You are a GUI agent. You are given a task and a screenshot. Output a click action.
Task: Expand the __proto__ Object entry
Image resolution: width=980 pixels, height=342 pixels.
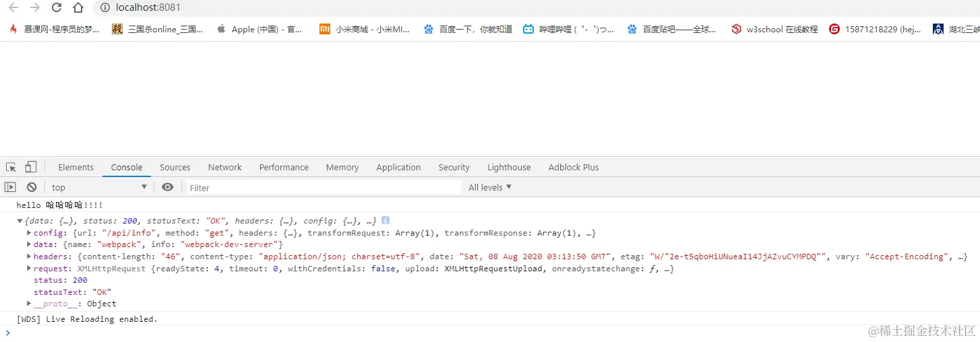[29, 304]
